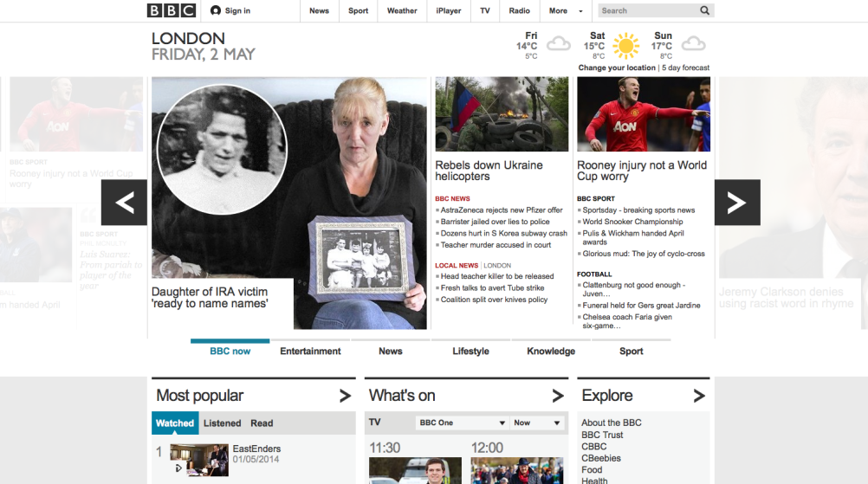Open Sportsday breaking sports news link
868x484 pixels.
tap(638, 210)
